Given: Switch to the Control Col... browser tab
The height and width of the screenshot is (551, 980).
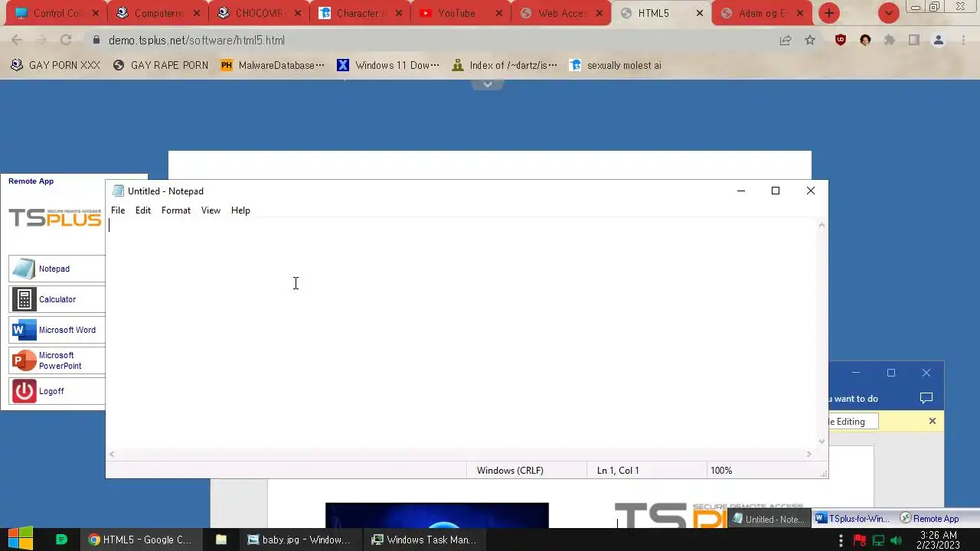Looking at the screenshot, I should coord(54,13).
